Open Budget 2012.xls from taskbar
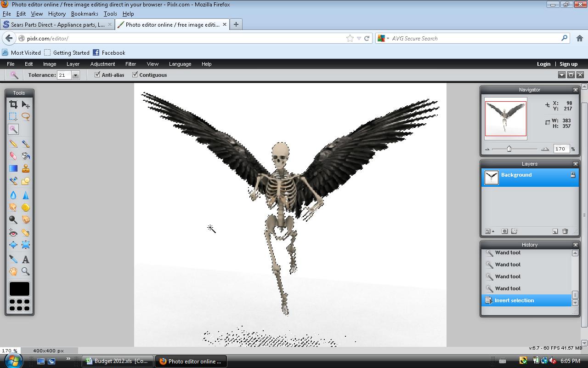The height and width of the screenshot is (368, 588). [x=118, y=361]
